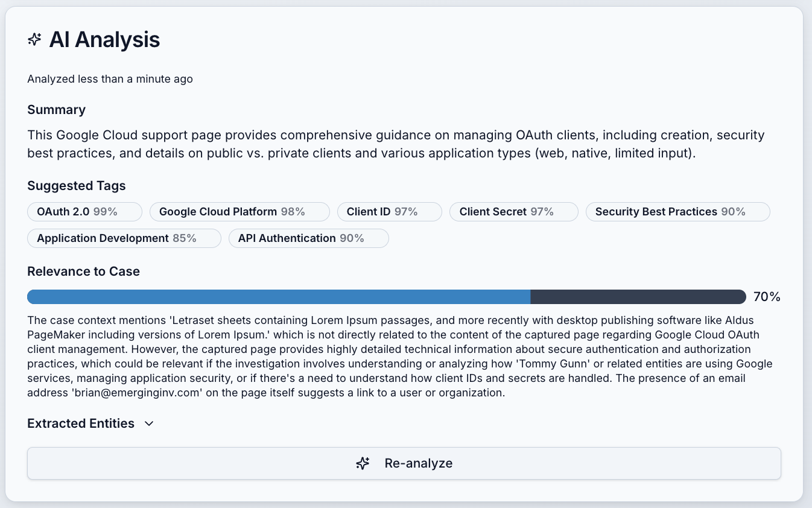This screenshot has width=812, height=508.
Task: Click the Relevance to Case heading
Action: click(x=83, y=271)
